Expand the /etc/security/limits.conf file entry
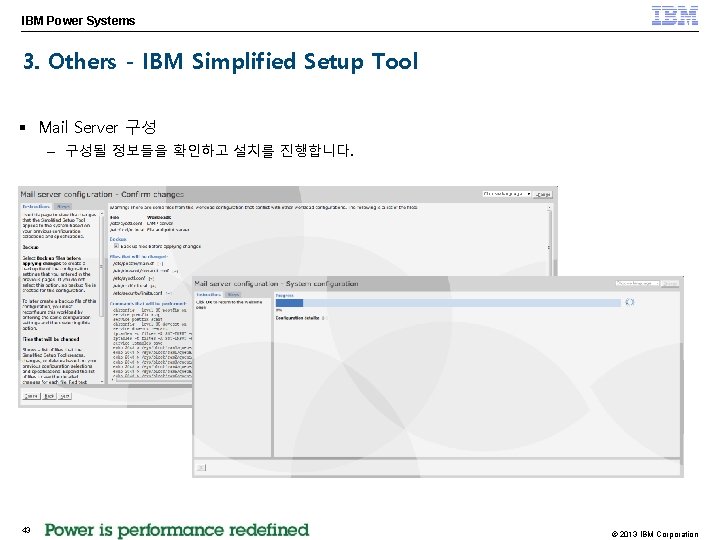The height and width of the screenshot is (540, 720). coord(168,293)
